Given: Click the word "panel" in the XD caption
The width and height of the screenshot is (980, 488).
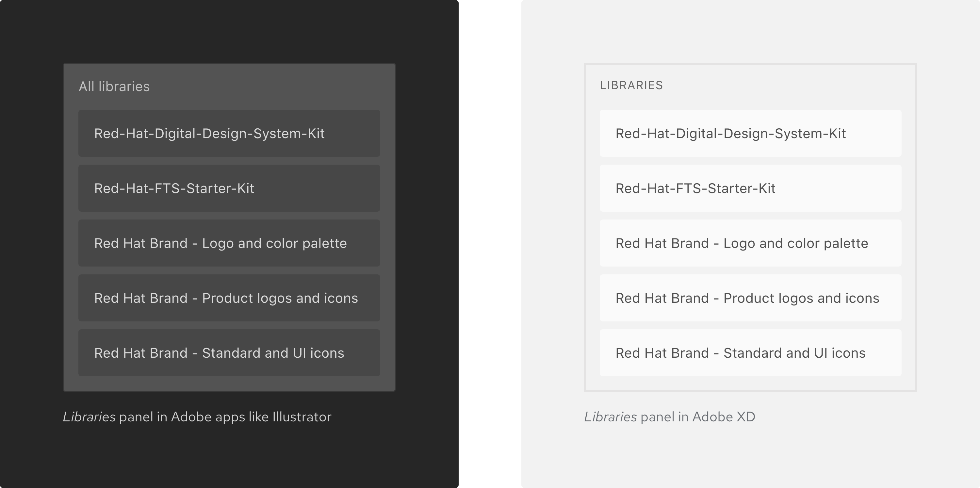Looking at the screenshot, I should pos(657,417).
